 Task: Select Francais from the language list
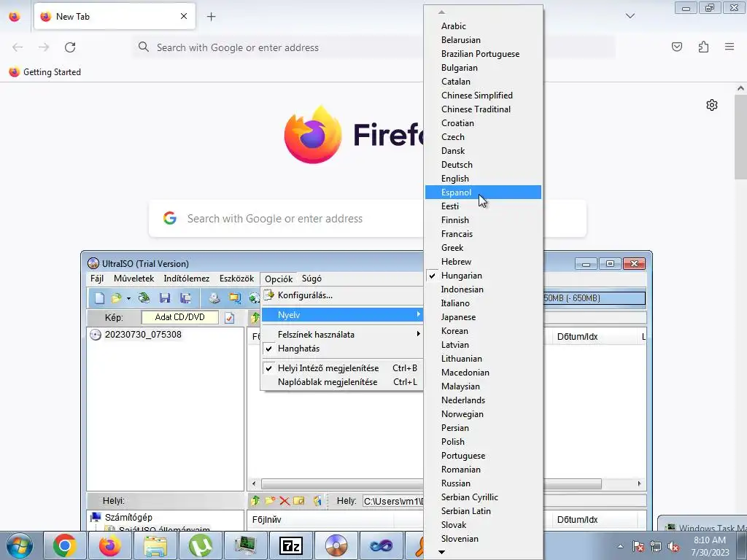(x=483, y=234)
